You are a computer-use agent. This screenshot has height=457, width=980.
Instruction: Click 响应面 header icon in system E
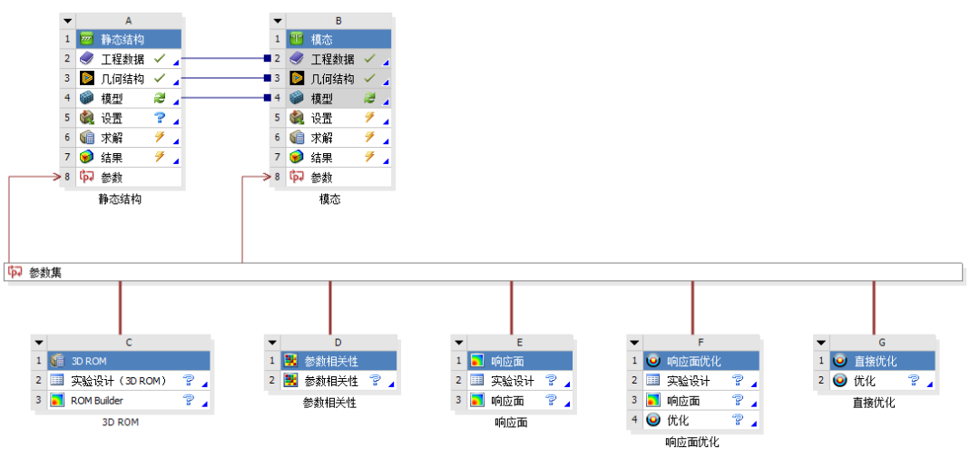pos(477,361)
